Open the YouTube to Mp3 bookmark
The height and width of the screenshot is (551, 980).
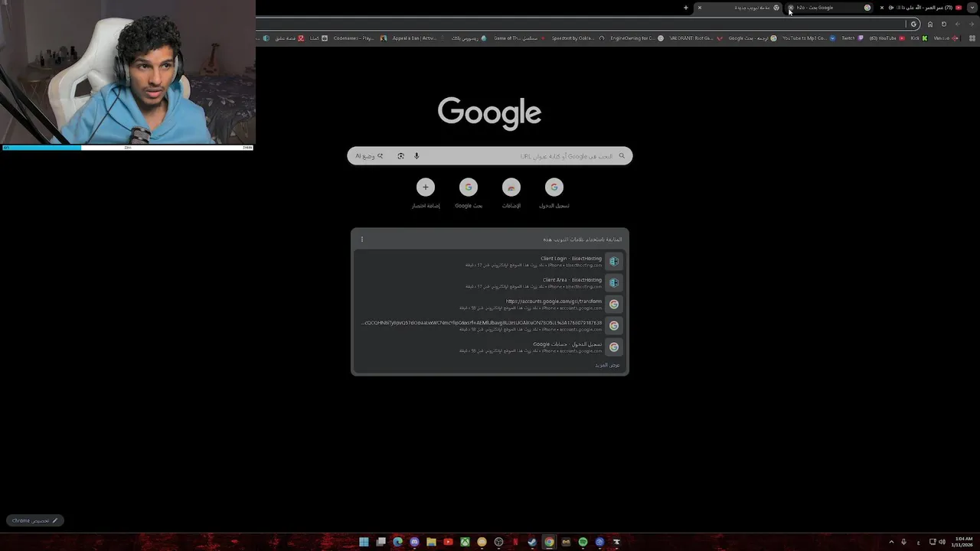tap(808, 37)
